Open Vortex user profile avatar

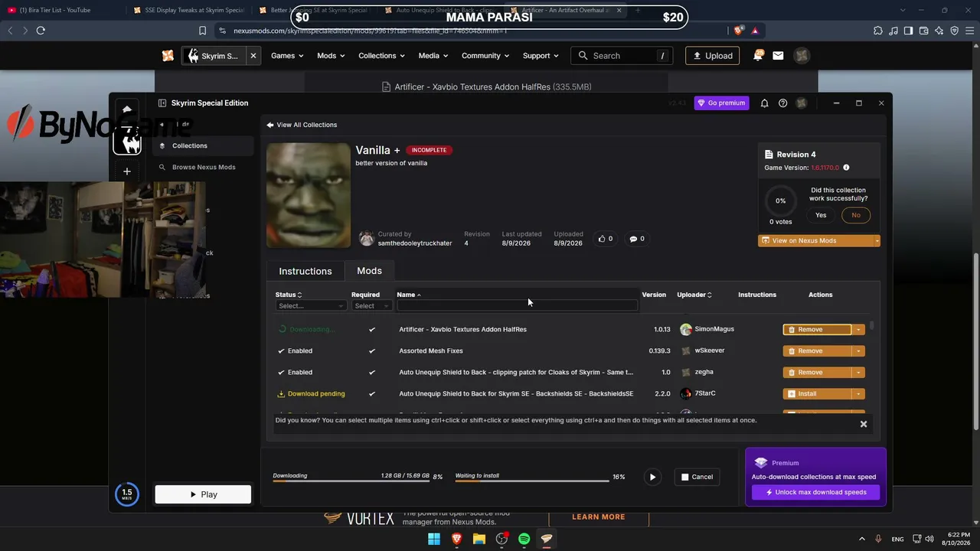tap(801, 103)
